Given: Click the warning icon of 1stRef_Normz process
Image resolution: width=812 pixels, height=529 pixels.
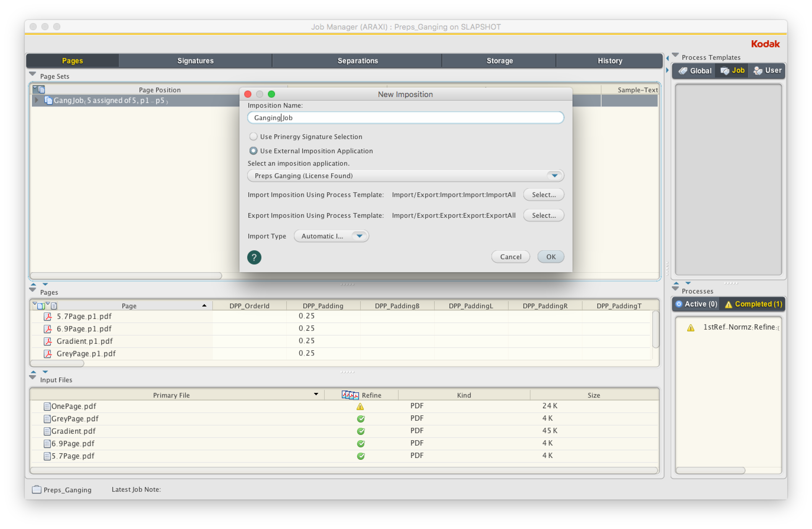Looking at the screenshot, I should point(690,328).
